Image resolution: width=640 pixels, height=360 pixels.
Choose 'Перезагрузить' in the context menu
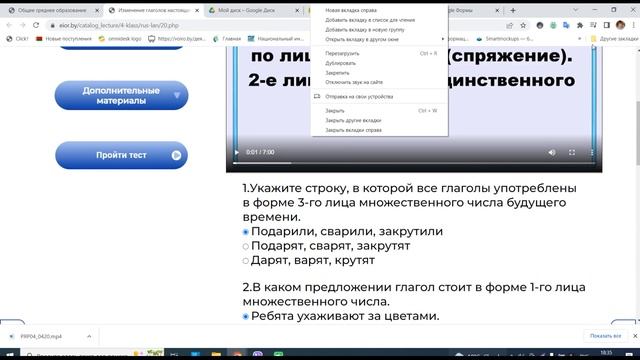[379, 53]
